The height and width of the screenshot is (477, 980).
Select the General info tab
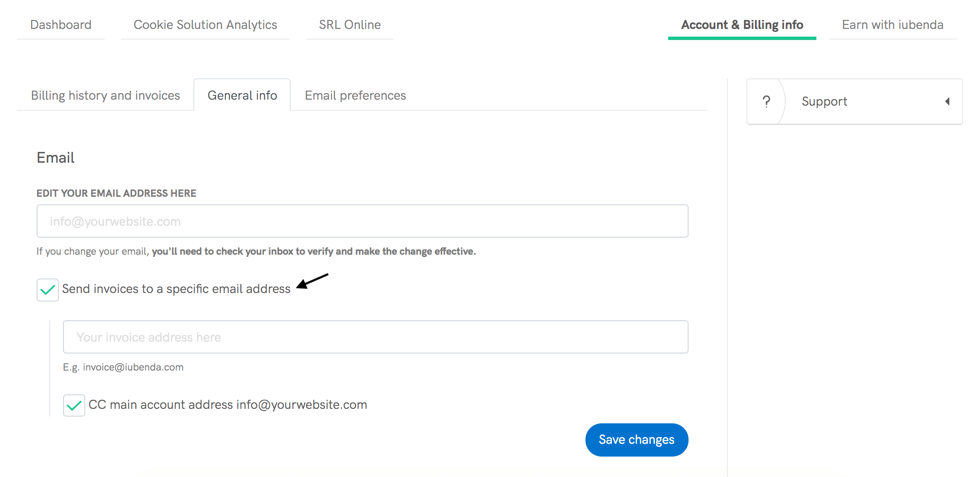[x=242, y=95]
